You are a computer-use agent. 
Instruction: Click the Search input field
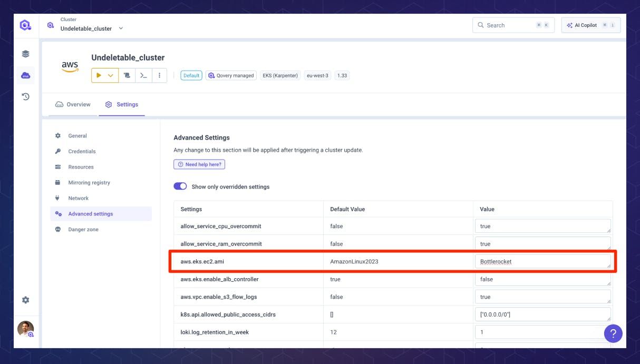tap(506, 25)
